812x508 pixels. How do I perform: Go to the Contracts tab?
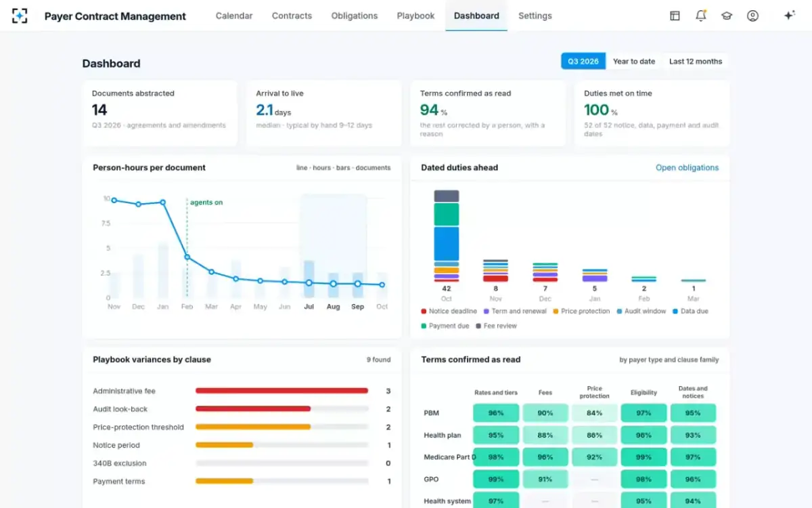(x=292, y=16)
